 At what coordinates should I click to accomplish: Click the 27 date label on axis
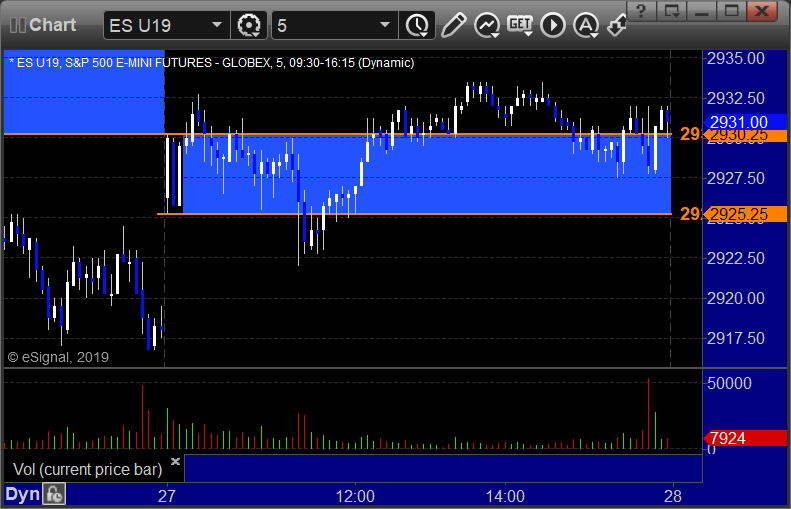pos(167,496)
